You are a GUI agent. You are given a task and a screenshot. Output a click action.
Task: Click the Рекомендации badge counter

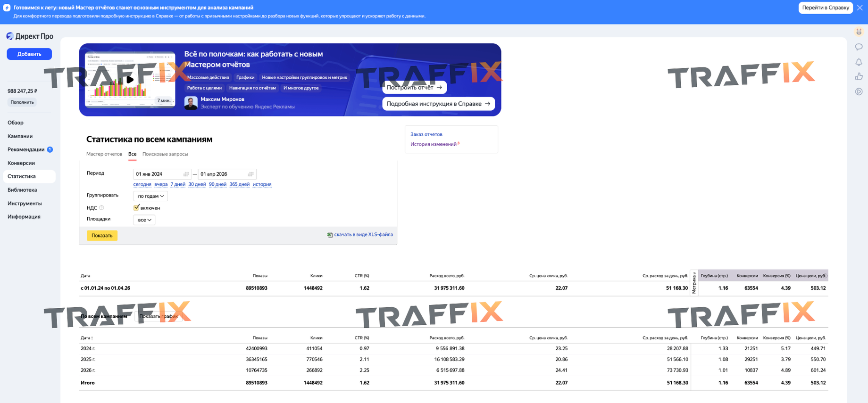(x=50, y=149)
